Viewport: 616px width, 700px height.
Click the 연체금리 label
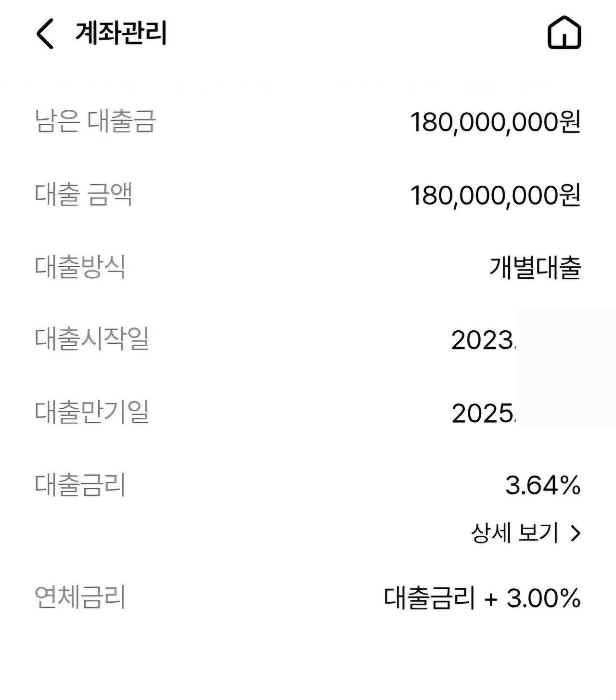point(80,597)
